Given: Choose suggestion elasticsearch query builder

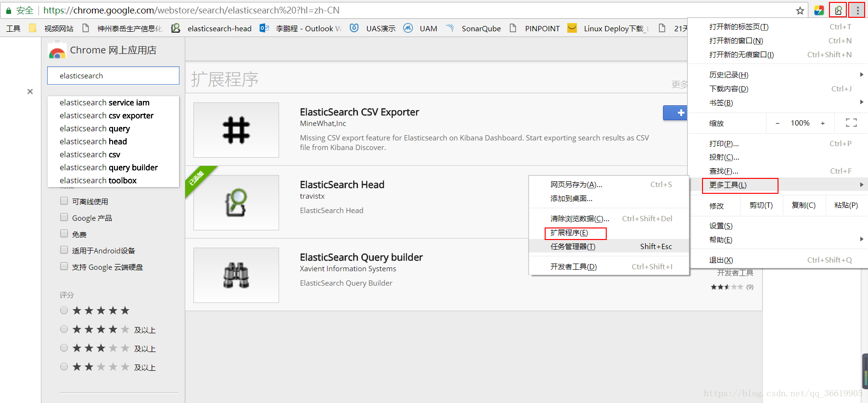Looking at the screenshot, I should coord(113,167).
